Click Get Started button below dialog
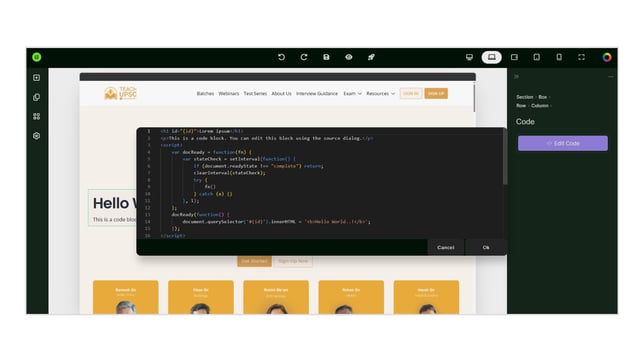Viewport: 644px width, 362px height. pyautogui.click(x=254, y=261)
